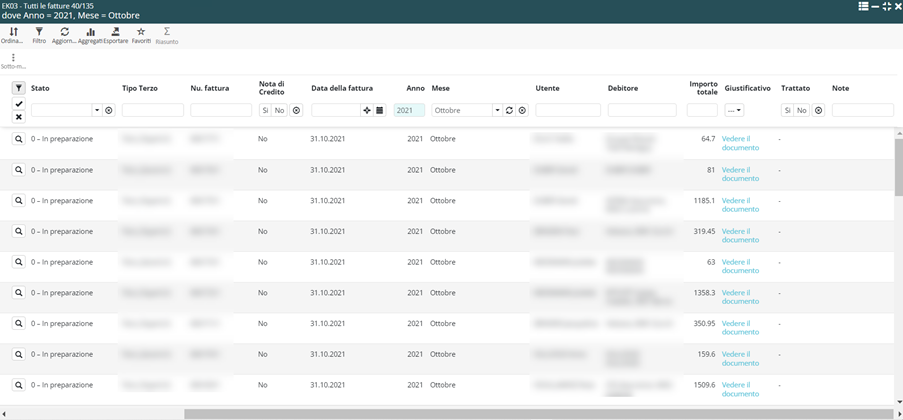
Task: Open the Aggregati chart tool
Action: tap(90, 35)
